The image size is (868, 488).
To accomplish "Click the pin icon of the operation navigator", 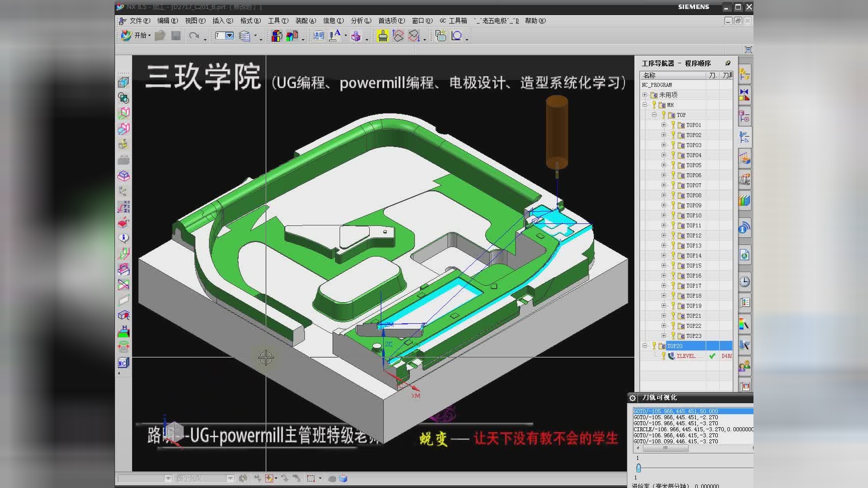I will pyautogui.click(x=728, y=63).
